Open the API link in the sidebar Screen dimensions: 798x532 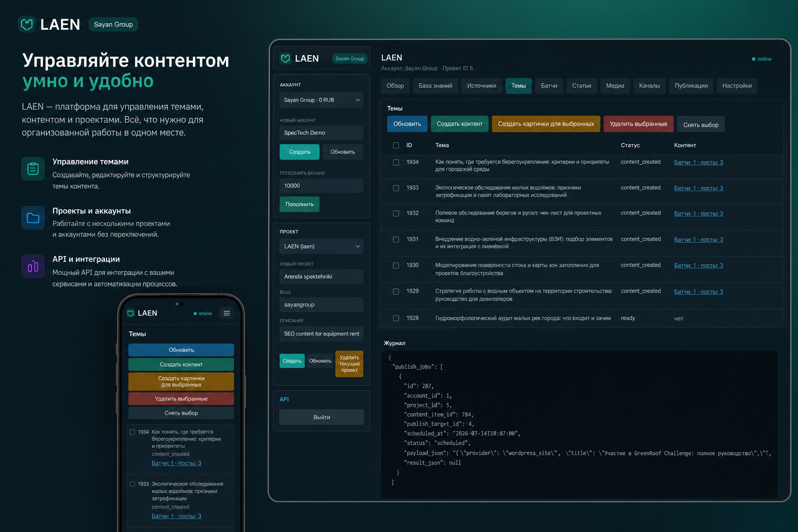pyautogui.click(x=284, y=399)
